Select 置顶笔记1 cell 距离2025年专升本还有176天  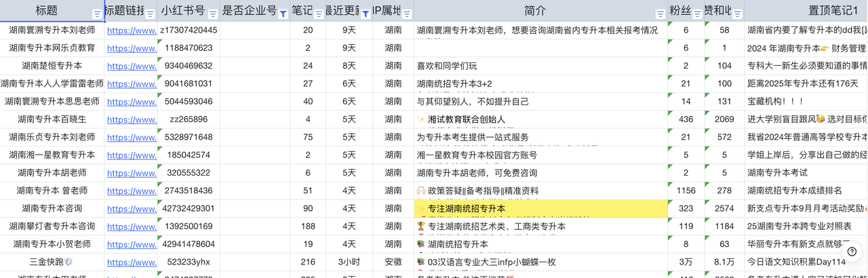point(806,83)
